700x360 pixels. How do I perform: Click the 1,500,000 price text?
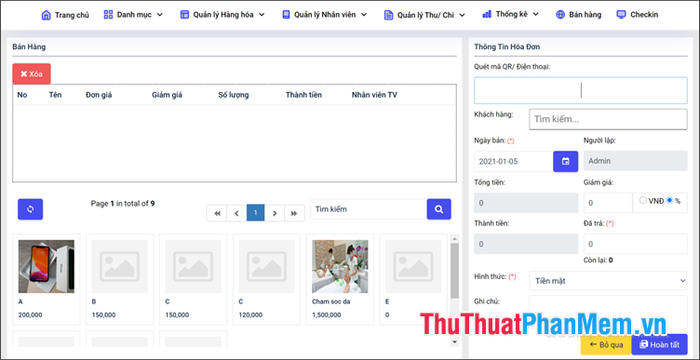point(326,315)
